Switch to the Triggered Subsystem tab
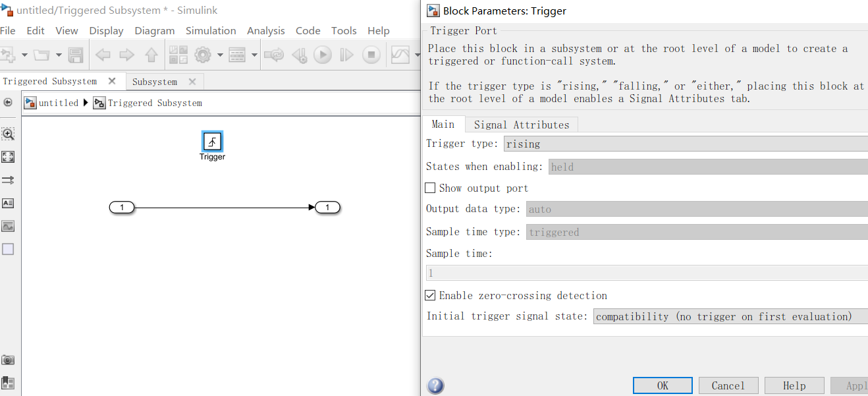The width and height of the screenshot is (868, 396). pos(50,81)
